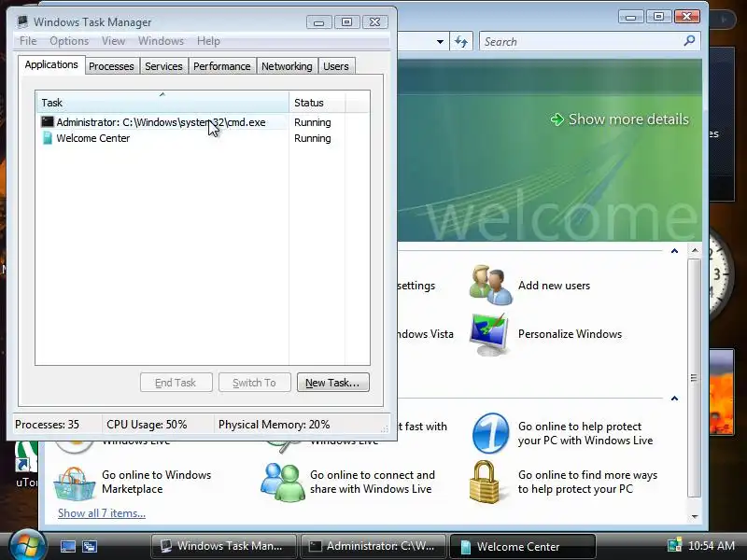
Task: Click the Welcome Center taskbar button
Action: pyautogui.click(x=522, y=546)
